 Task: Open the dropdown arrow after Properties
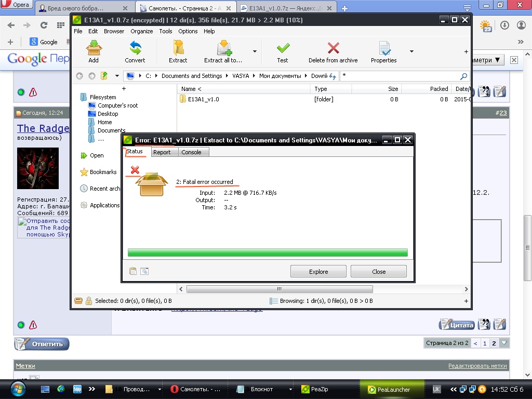[x=411, y=51]
